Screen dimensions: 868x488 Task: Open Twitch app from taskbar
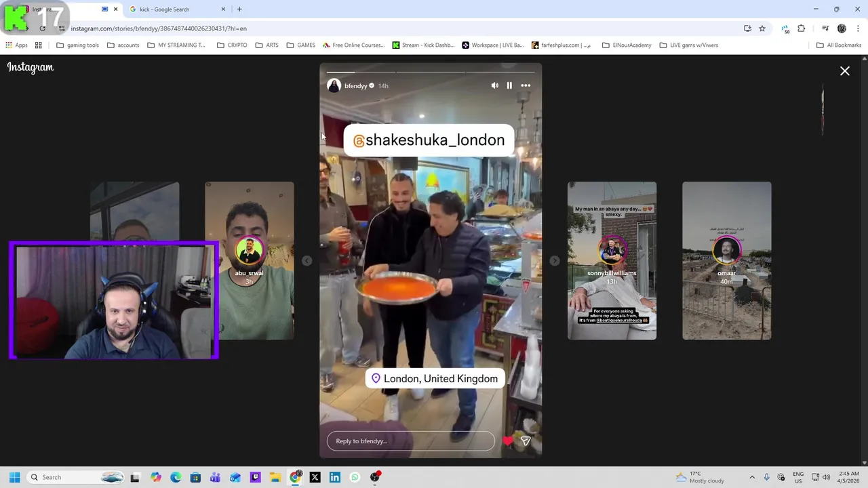tap(255, 477)
